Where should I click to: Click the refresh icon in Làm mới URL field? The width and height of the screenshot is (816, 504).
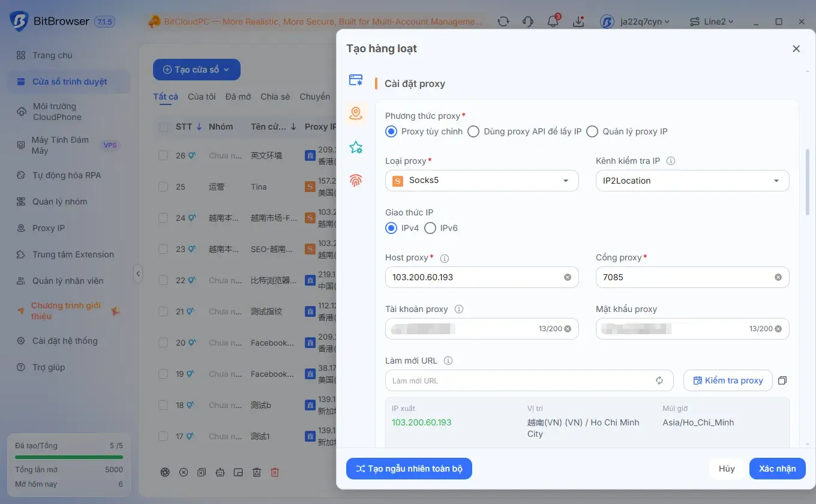pos(659,380)
